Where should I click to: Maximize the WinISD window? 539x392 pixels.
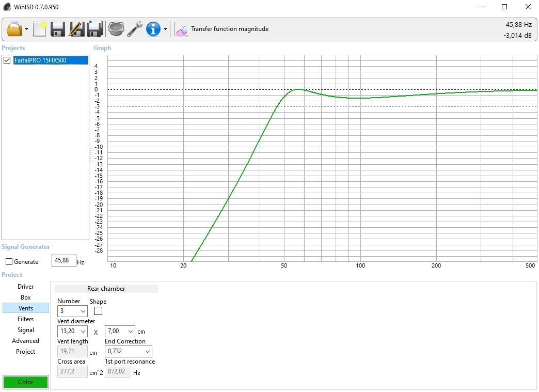504,7
